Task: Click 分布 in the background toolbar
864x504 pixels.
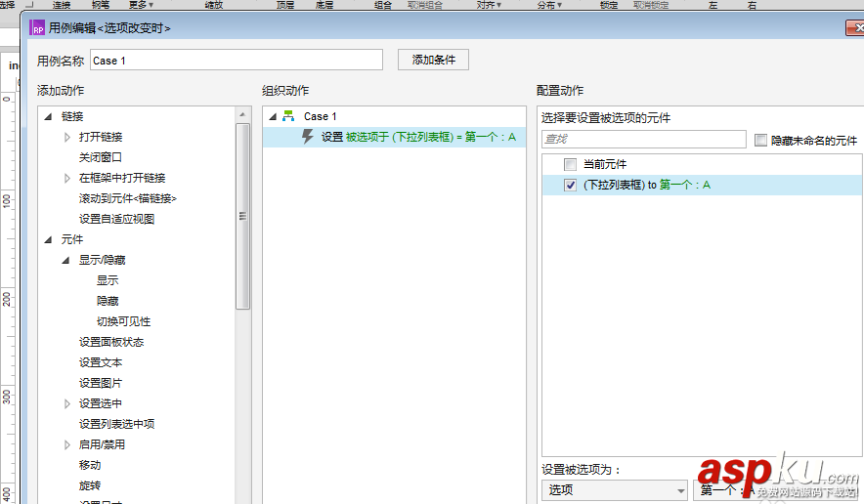Action: coord(549,5)
